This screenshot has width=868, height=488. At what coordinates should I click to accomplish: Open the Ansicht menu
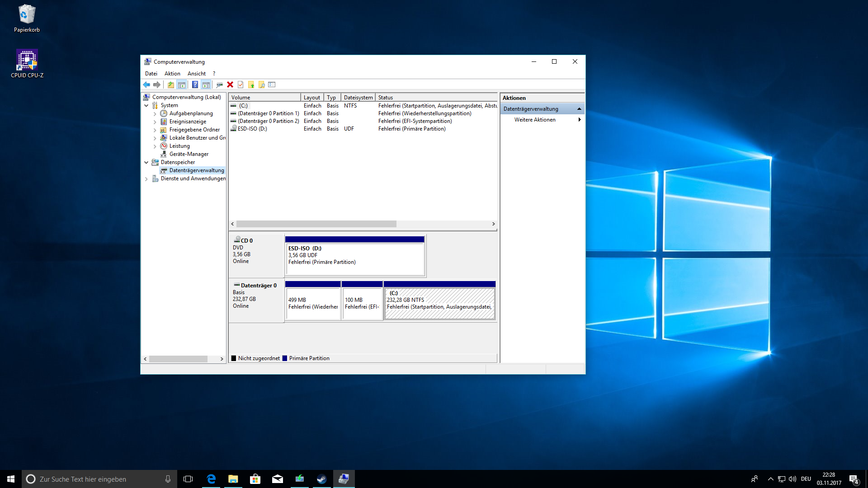196,74
